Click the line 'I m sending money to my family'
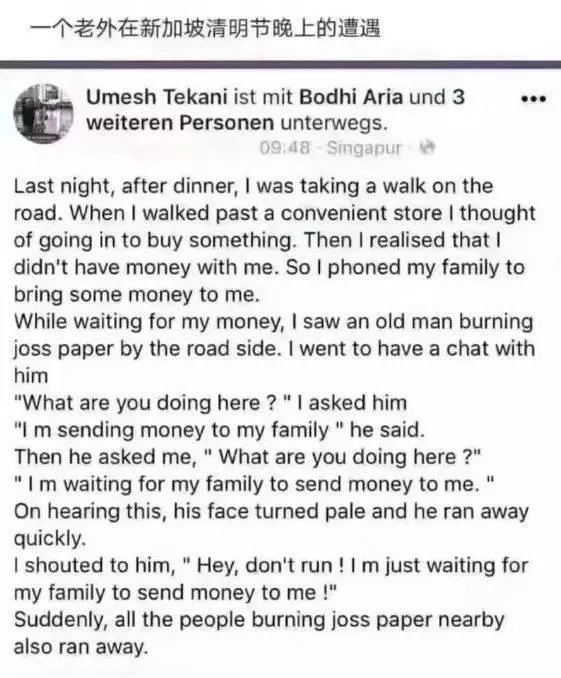The width and height of the screenshot is (561, 678). [219, 430]
